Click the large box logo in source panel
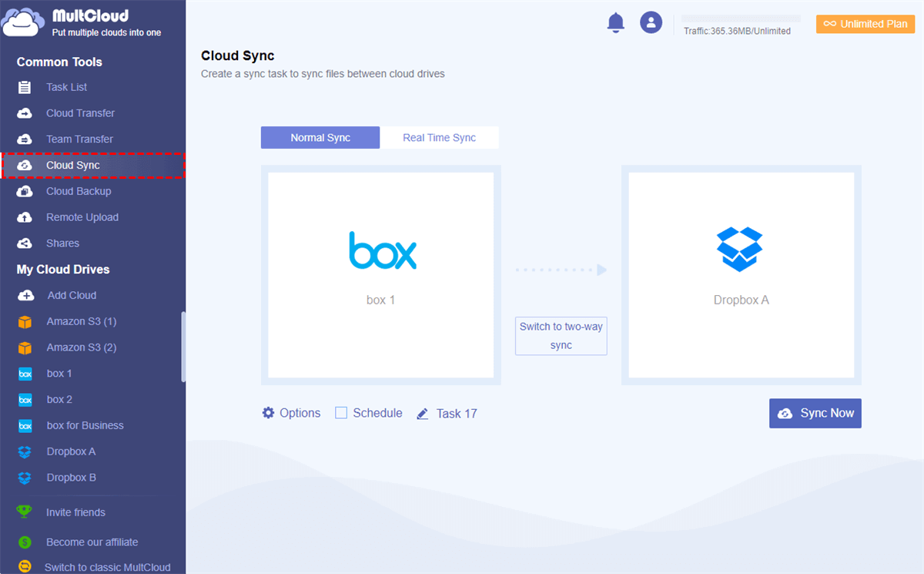The height and width of the screenshot is (574, 924). (x=382, y=250)
